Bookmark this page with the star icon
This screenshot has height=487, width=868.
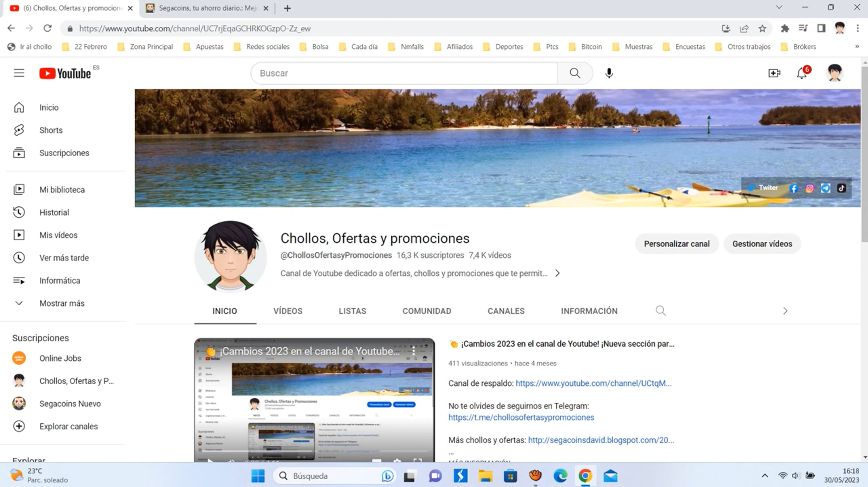point(762,29)
